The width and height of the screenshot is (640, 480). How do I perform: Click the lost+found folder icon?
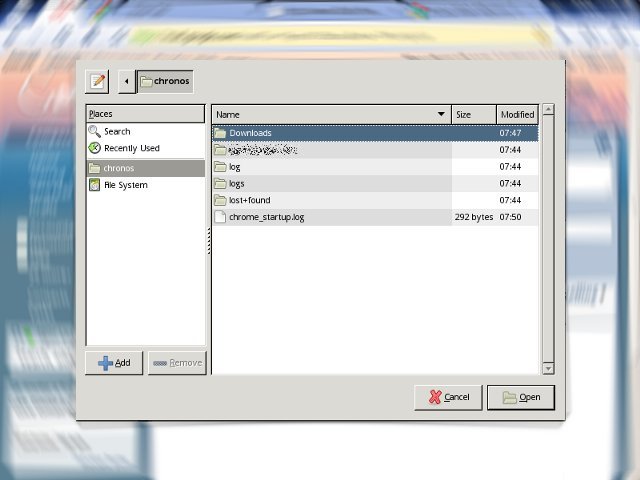tap(220, 200)
